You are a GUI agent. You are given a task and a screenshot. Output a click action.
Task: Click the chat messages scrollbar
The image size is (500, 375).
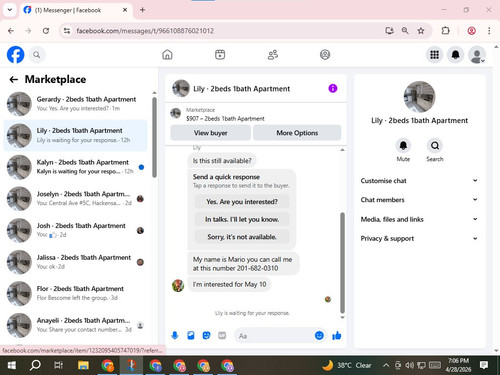[342, 263]
